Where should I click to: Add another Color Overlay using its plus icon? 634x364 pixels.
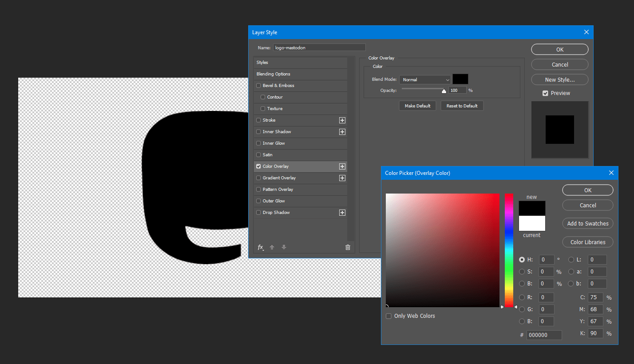click(342, 166)
